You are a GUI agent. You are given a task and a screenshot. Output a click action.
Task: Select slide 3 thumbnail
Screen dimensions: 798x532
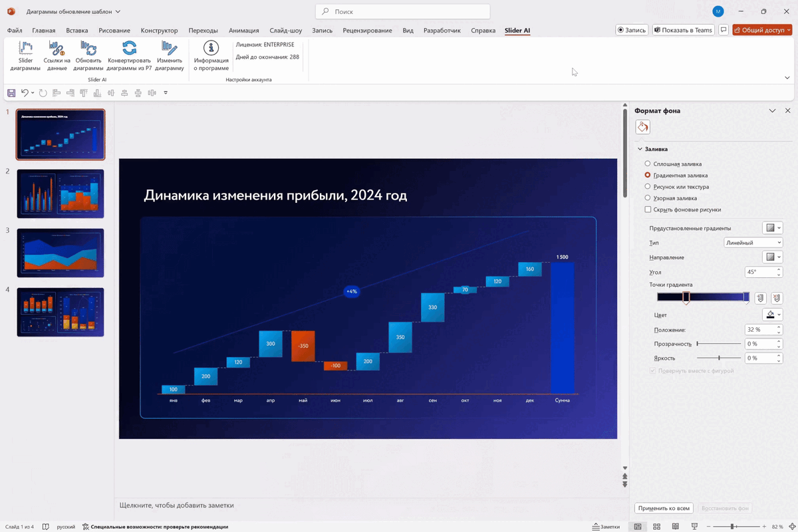click(x=61, y=253)
